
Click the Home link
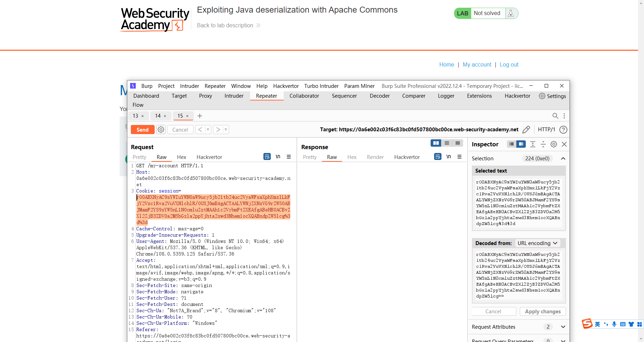pyautogui.click(x=447, y=64)
